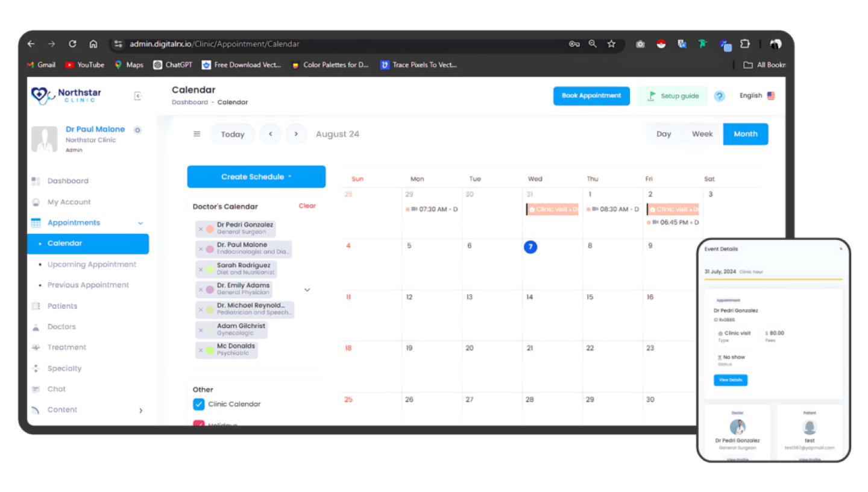Click the gear icon next to Dr Paul Malone

[137, 130]
